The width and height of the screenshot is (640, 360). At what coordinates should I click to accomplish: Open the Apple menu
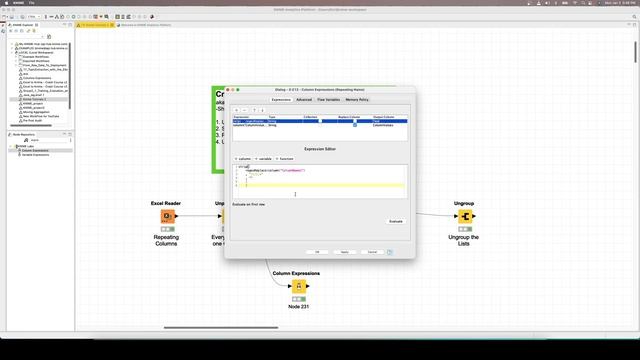pyautogui.click(x=6, y=3)
